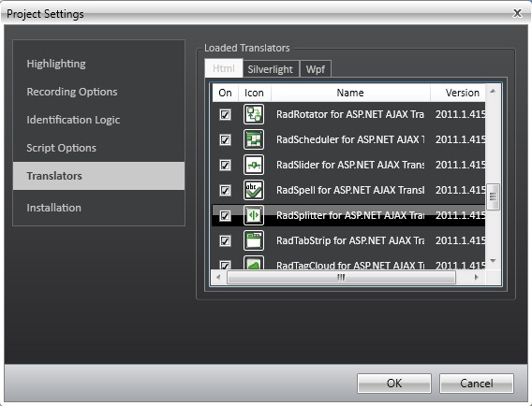
Task: Click the horizontal scroll right arrow
Action: (477, 277)
